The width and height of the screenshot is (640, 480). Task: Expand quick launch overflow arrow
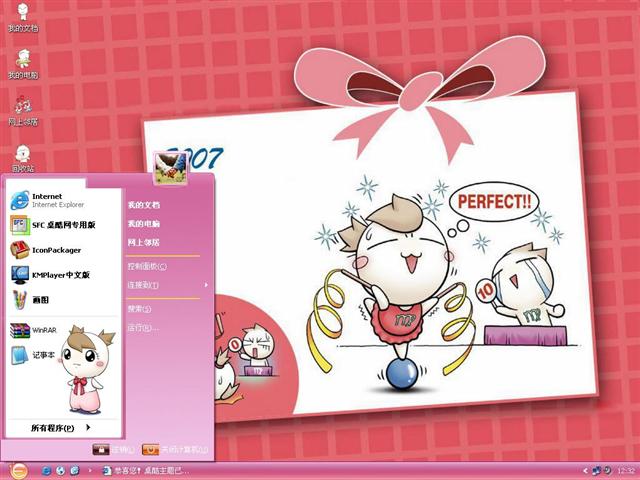[90, 471]
